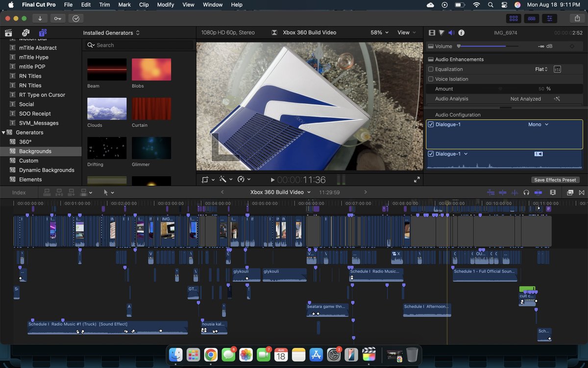Screen dimensions: 588x368
Task: Open the Color inspector triangle icon
Action: (x=441, y=33)
